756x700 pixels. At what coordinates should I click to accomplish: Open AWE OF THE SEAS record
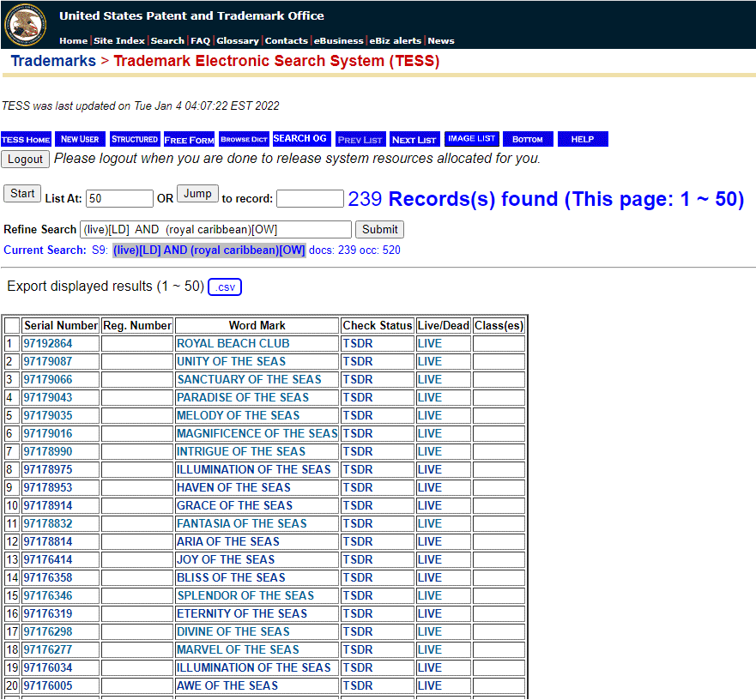pos(227,685)
